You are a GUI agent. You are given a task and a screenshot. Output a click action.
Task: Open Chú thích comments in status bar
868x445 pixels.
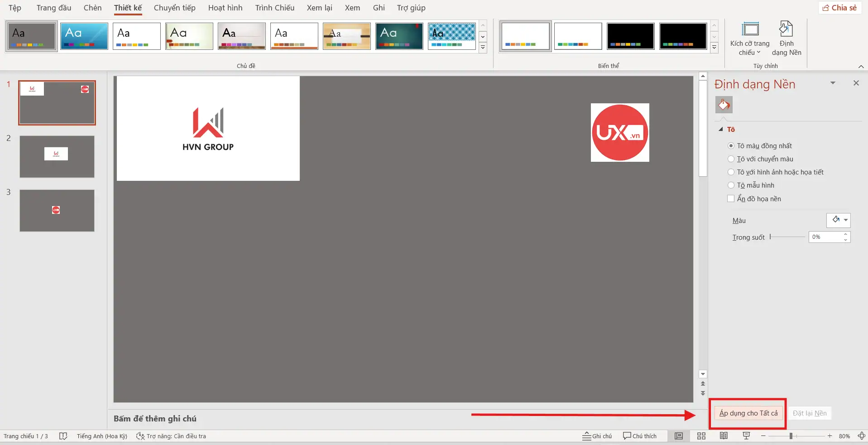click(639, 436)
